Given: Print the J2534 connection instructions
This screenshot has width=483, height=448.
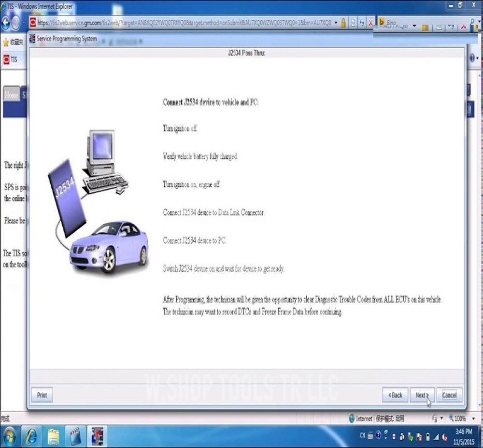Looking at the screenshot, I should pos(42,395).
